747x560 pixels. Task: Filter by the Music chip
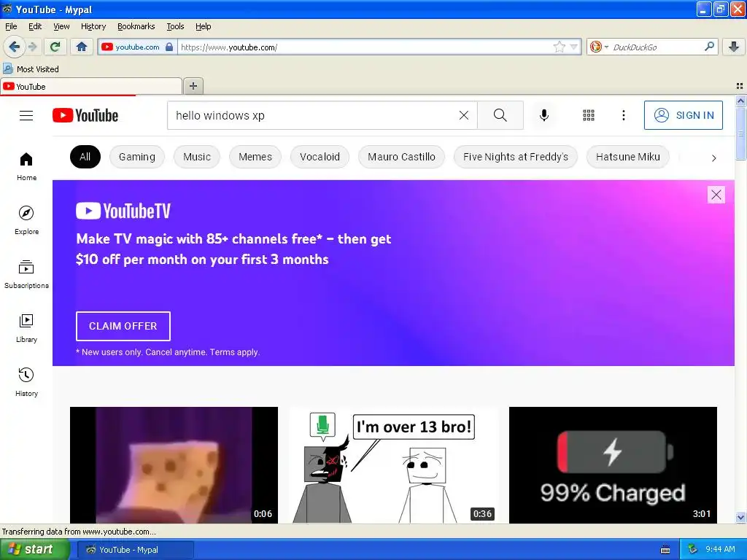tap(197, 157)
